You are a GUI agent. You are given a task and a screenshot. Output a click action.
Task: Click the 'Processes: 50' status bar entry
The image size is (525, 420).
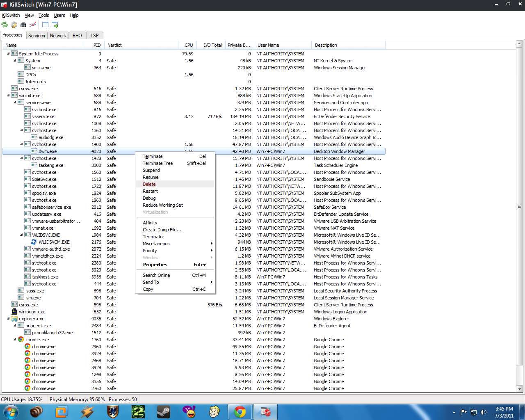coord(123,399)
